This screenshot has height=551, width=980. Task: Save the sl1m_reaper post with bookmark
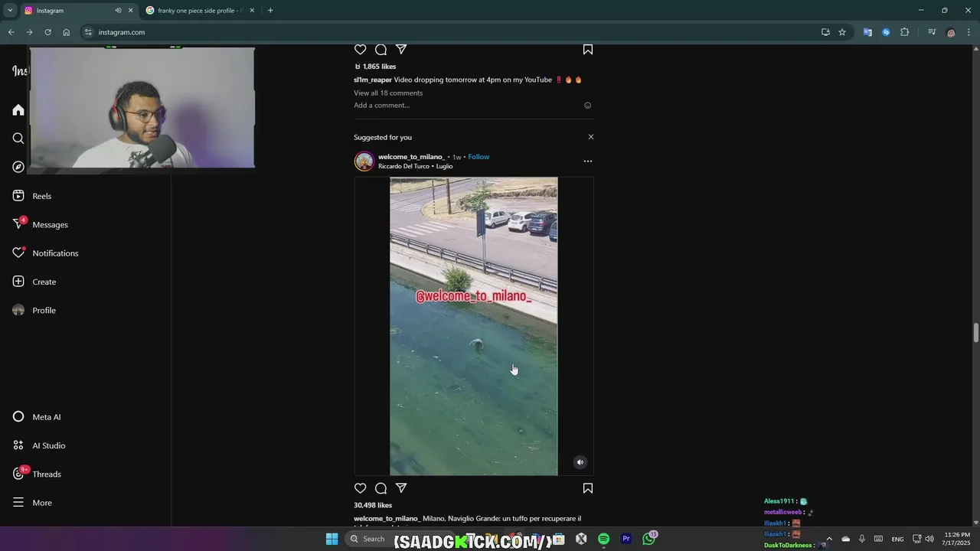click(588, 50)
